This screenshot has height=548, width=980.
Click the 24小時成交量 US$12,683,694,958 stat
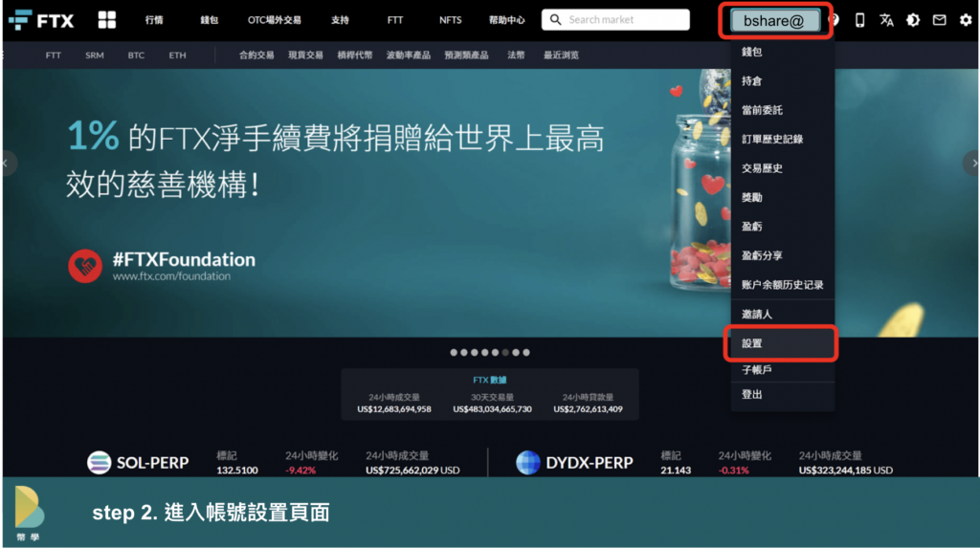coord(394,403)
